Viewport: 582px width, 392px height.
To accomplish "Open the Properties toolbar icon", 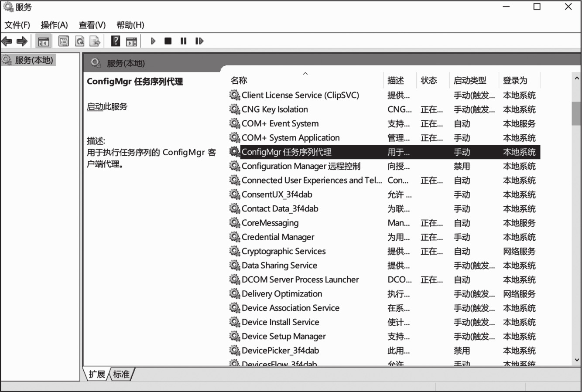I will [x=64, y=41].
